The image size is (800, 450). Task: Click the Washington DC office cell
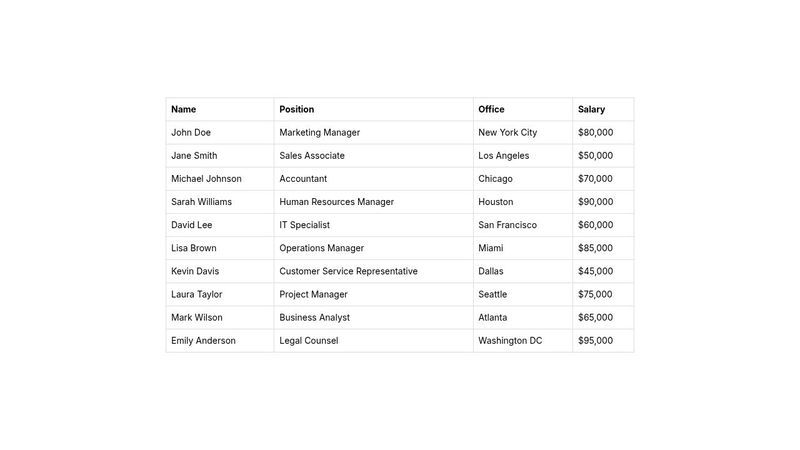[510, 341]
